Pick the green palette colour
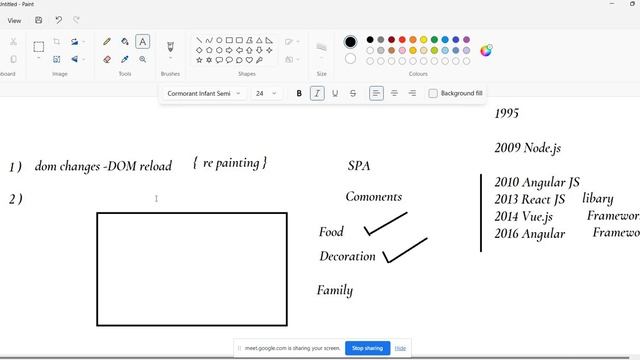Screen dimensions: 640x360 434,40
